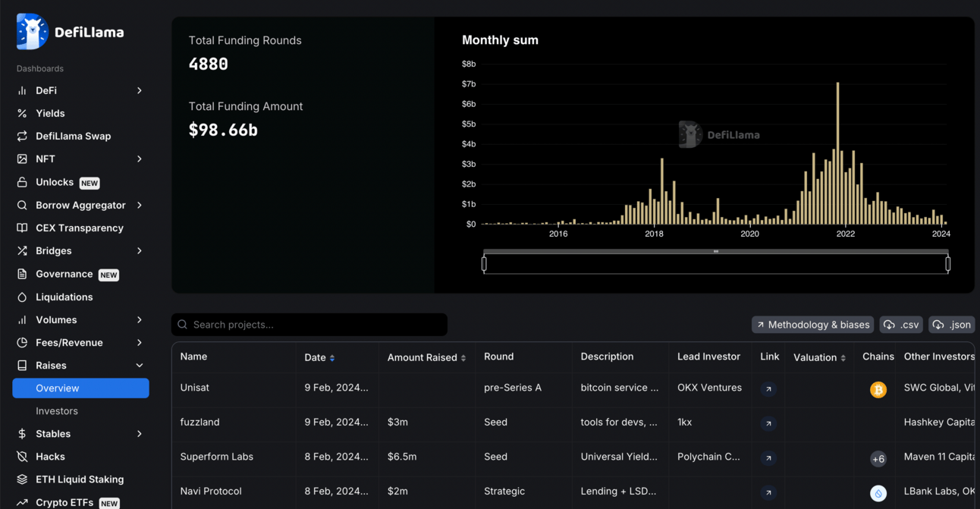Screen dimensions: 980x509
Task: Open the Yields percent icon
Action: point(22,113)
